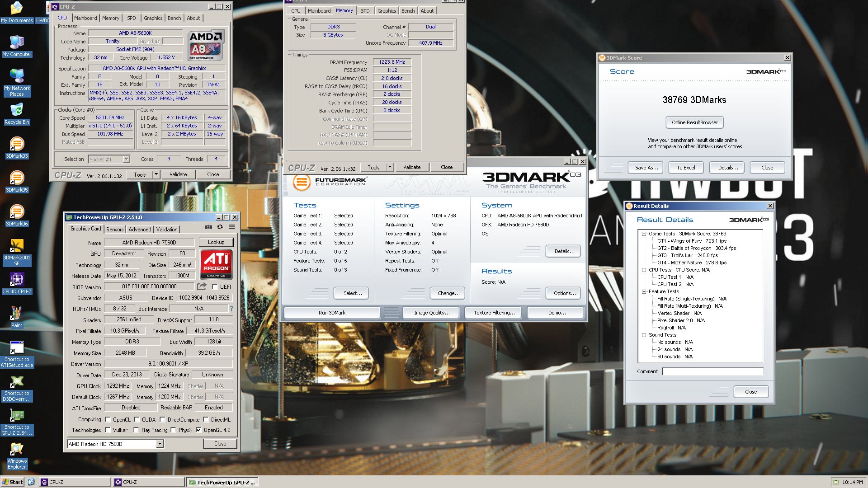Viewport: 868px width, 488px height.
Task: Open the Advanced tab in GPU-Z
Action: coord(140,229)
